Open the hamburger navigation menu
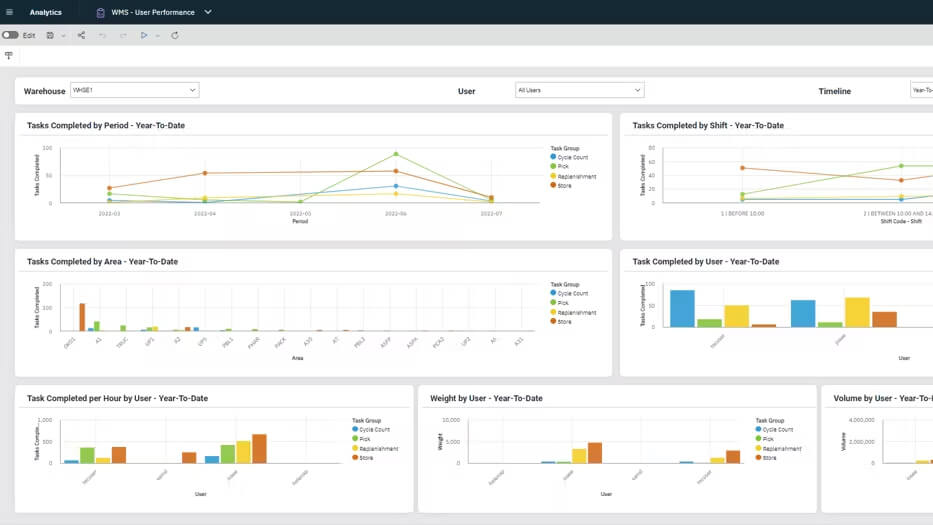Screen dimensions: 933x525 [x=10, y=12]
